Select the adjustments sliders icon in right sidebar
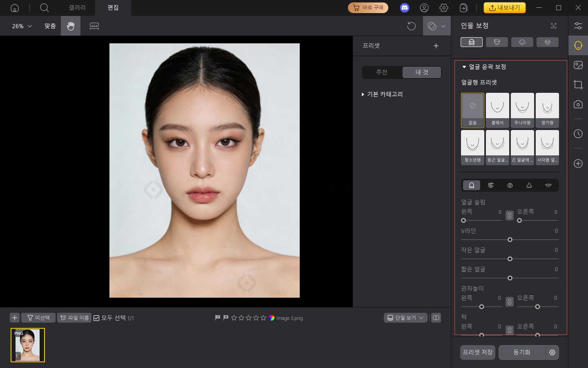 tap(578, 25)
